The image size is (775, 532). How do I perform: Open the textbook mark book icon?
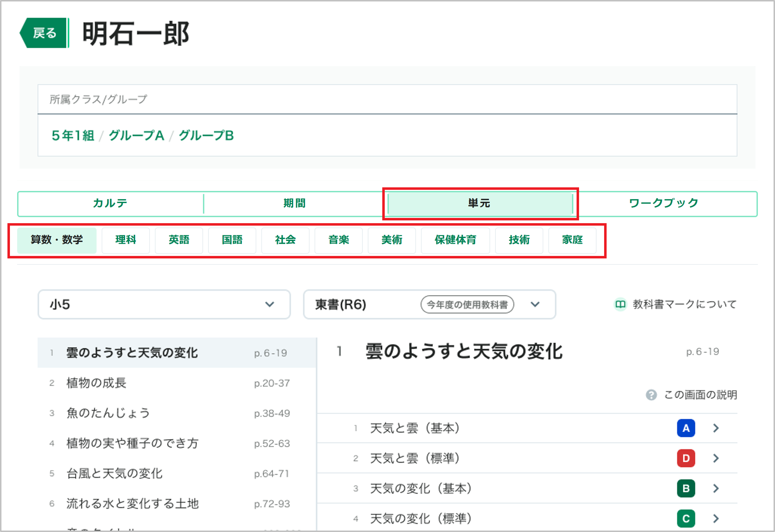click(x=620, y=304)
